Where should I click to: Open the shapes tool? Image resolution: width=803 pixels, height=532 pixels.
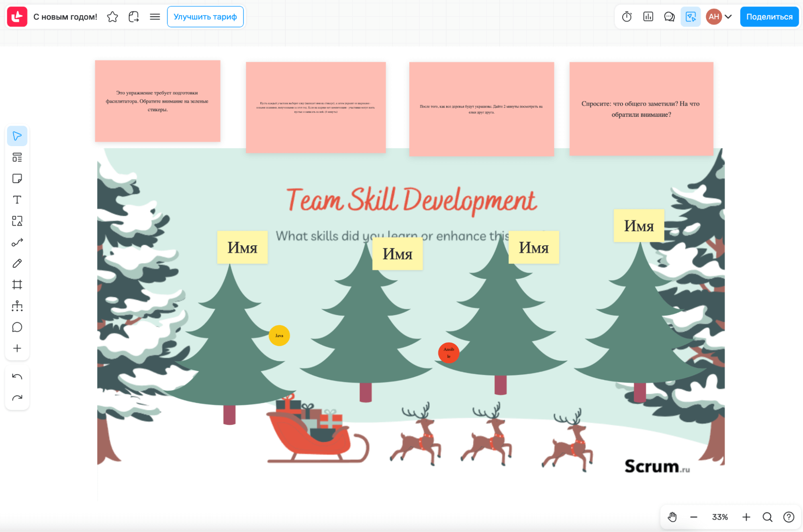click(x=17, y=221)
